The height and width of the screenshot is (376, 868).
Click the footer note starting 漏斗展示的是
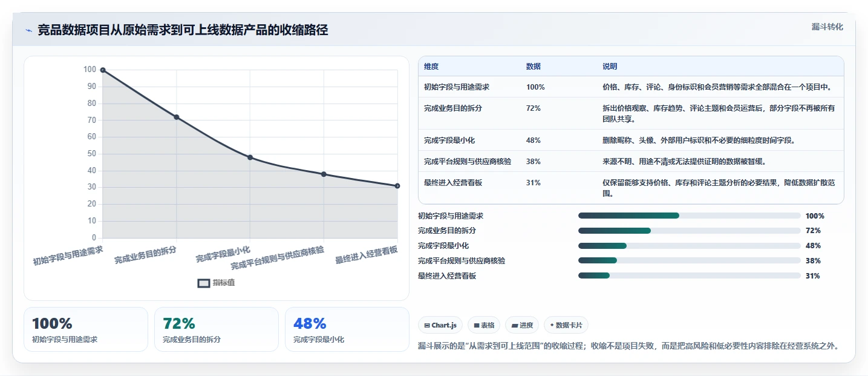point(628,346)
